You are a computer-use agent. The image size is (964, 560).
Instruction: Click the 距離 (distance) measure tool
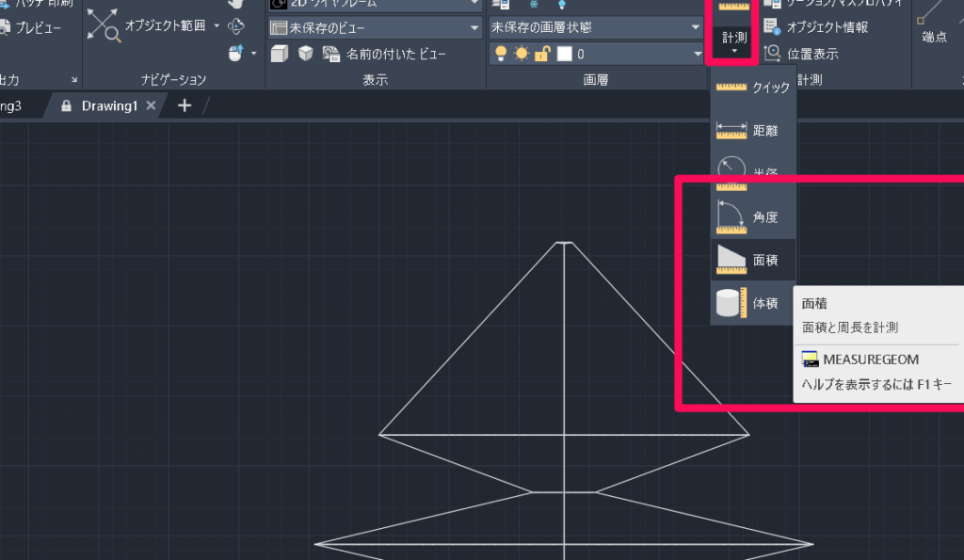point(752,131)
